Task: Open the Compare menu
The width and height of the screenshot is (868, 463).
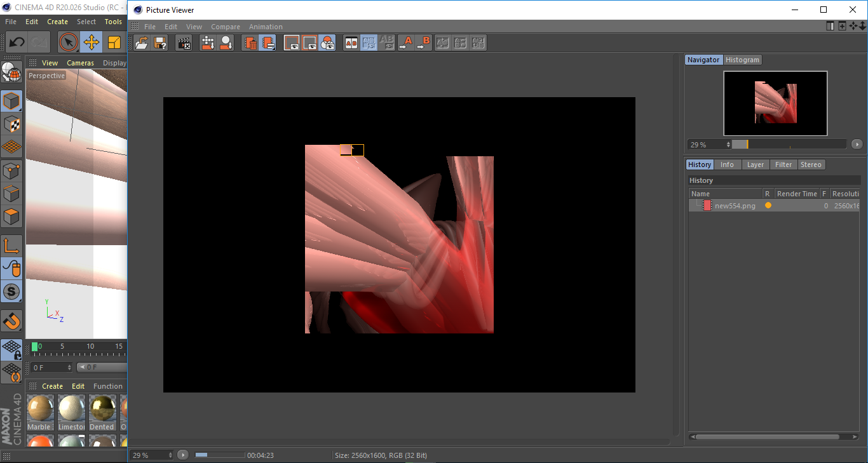Action: 226,27
